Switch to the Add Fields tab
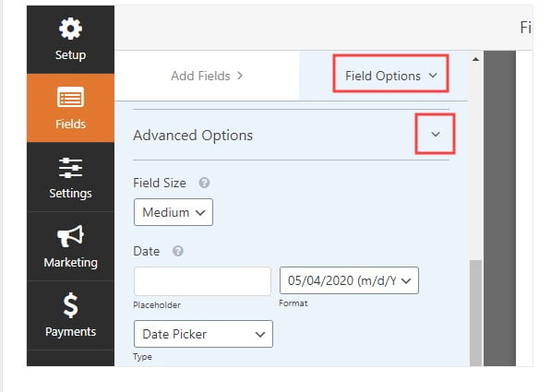Screen dimensions: 551x392 pyautogui.click(x=207, y=76)
